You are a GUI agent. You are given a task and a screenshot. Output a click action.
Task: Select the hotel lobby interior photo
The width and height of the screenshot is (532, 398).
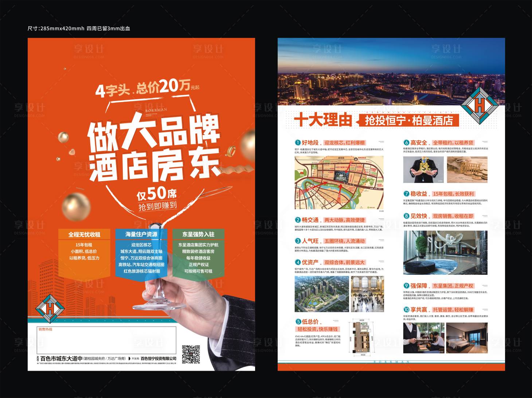445,253
